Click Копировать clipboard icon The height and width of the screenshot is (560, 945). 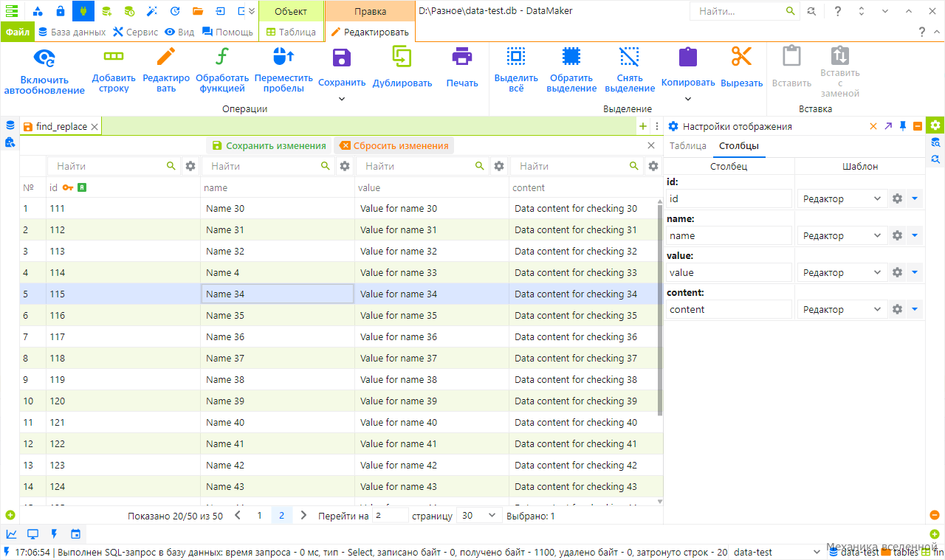[x=688, y=58]
